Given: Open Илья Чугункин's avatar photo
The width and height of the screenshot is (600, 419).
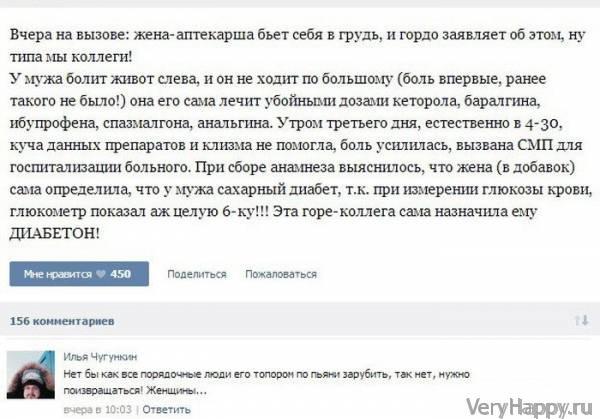Looking at the screenshot, I should tap(31, 375).
